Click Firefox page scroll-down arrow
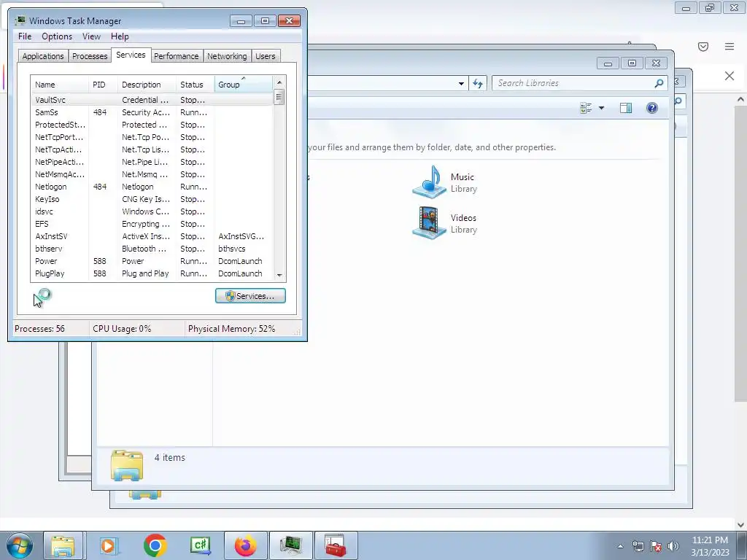747x560 pixels. click(x=741, y=525)
